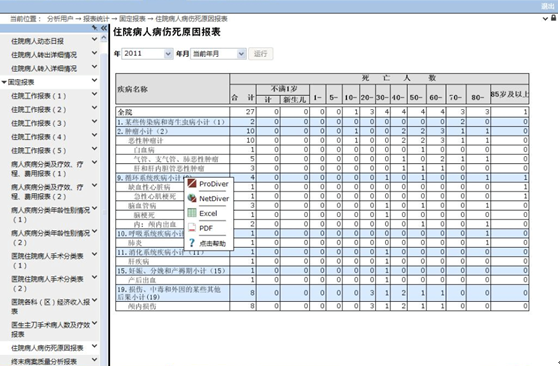Collapse the 固定报表 tree section
This screenshot has height=368, width=560.
[4, 82]
